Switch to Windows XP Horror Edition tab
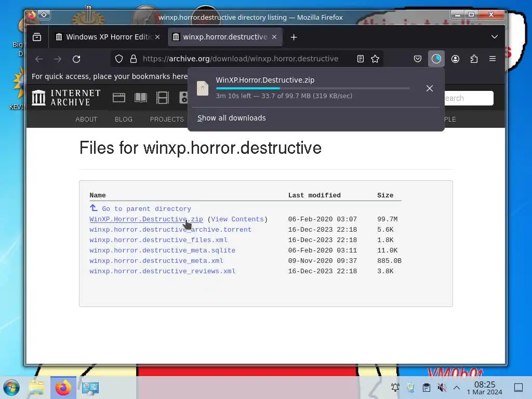The width and height of the screenshot is (532, 399). [107, 37]
